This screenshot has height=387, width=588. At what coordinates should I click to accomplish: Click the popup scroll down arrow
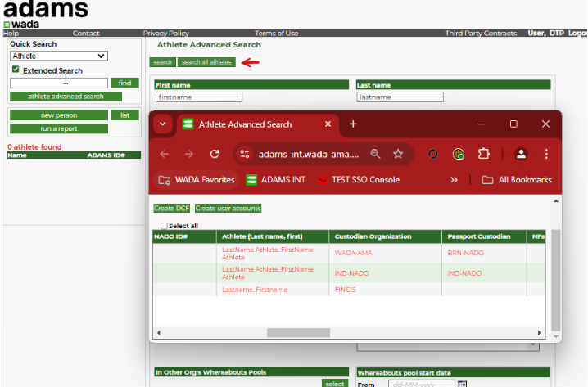(x=556, y=337)
